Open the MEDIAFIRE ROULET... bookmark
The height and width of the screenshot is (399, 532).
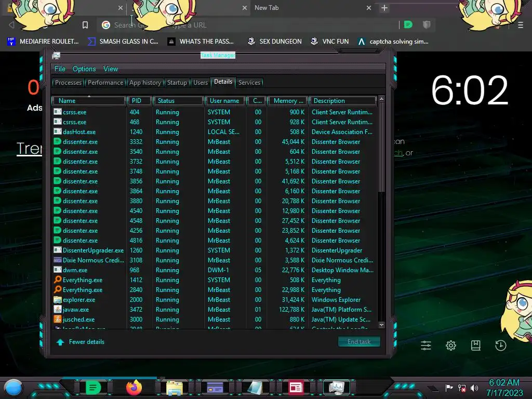tap(43, 42)
